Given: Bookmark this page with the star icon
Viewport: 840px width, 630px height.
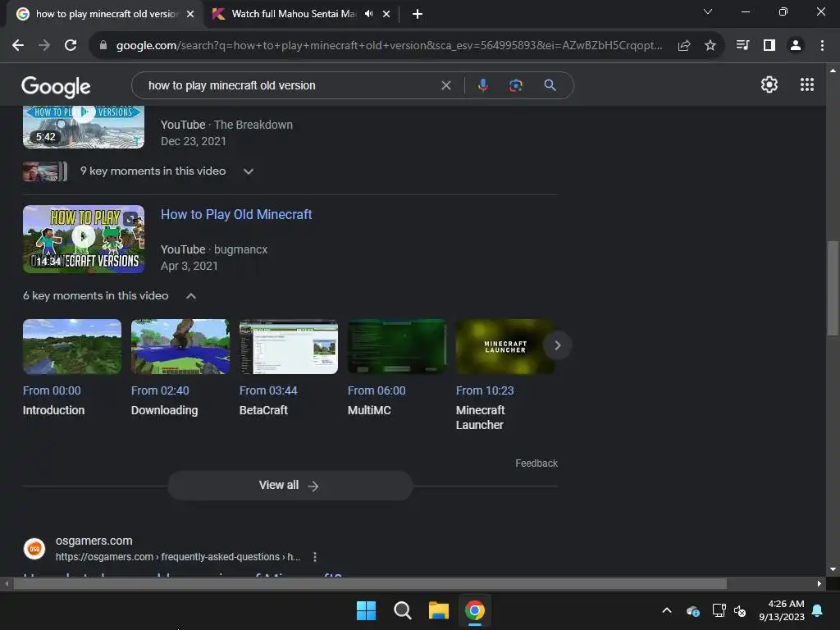Looking at the screenshot, I should point(710,46).
